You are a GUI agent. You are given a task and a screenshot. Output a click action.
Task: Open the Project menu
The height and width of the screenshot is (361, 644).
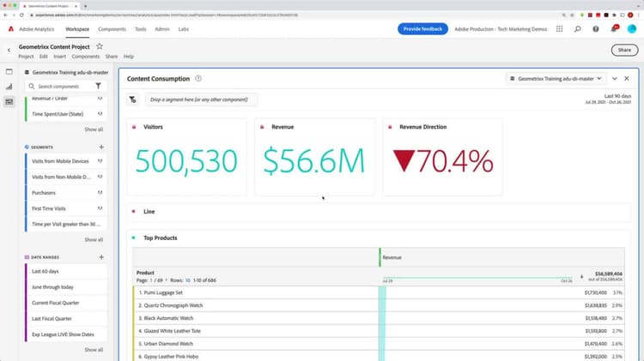point(26,57)
